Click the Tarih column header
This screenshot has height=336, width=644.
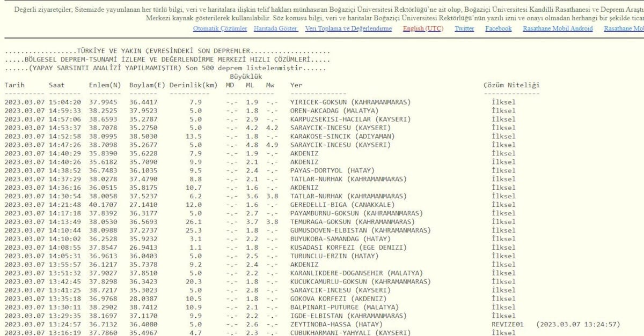[14, 85]
